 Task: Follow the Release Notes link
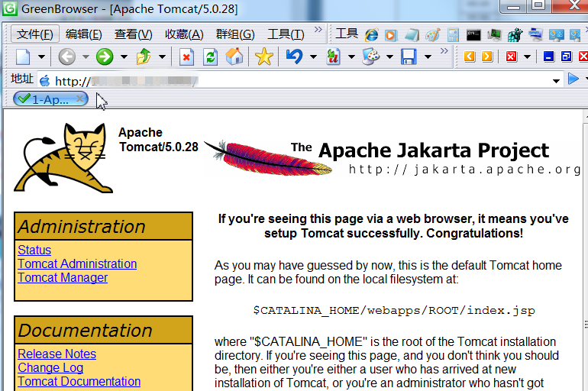(x=57, y=354)
